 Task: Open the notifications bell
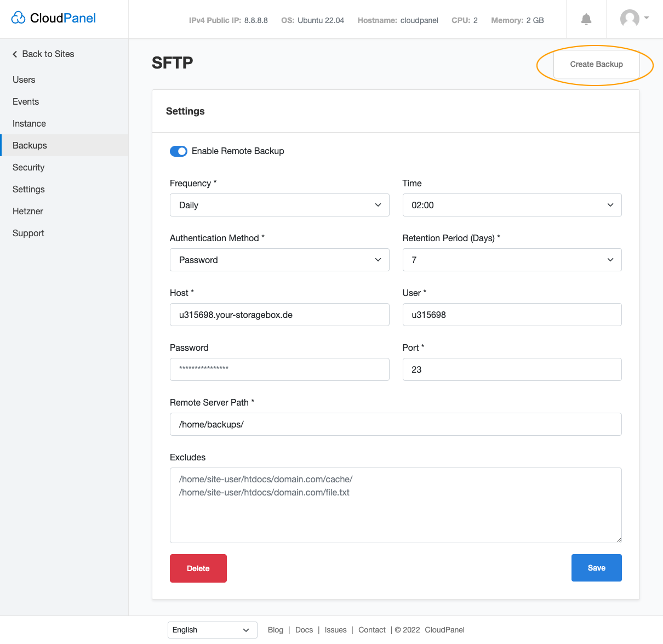click(586, 19)
